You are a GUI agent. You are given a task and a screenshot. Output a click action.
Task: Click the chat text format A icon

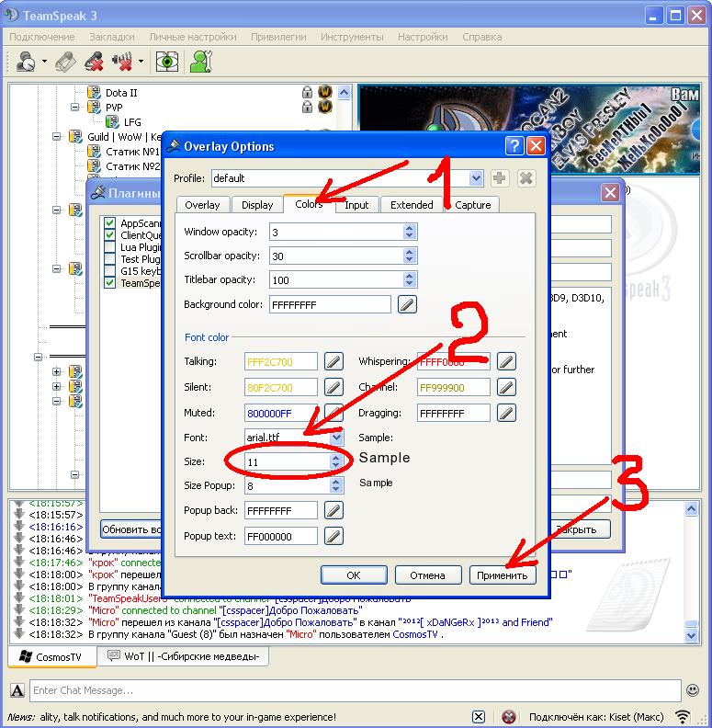pyautogui.click(x=17, y=690)
